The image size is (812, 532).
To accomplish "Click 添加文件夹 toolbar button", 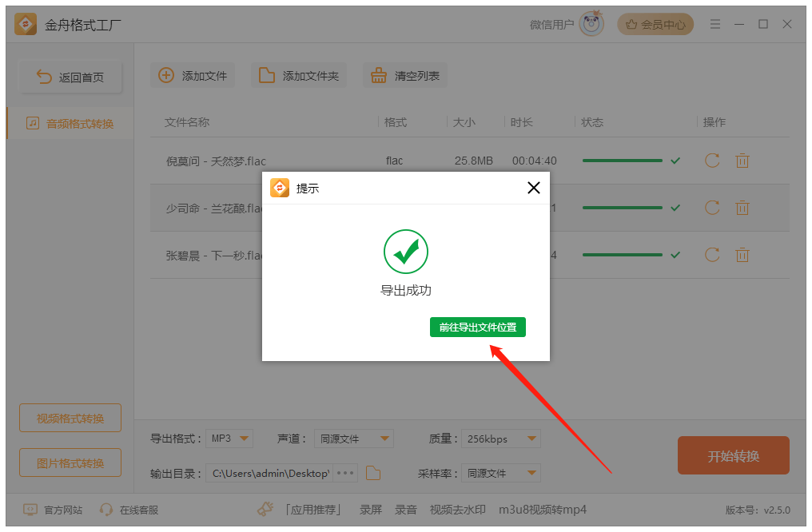I will (x=299, y=76).
